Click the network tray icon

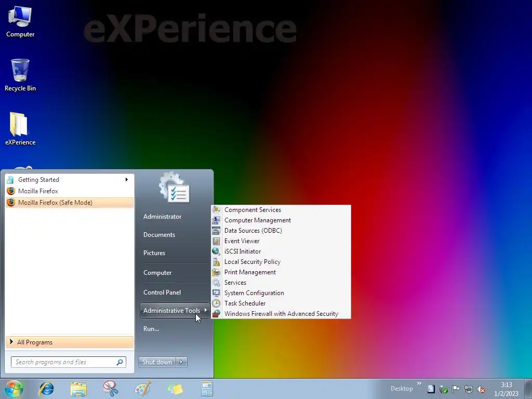pyautogui.click(x=469, y=389)
